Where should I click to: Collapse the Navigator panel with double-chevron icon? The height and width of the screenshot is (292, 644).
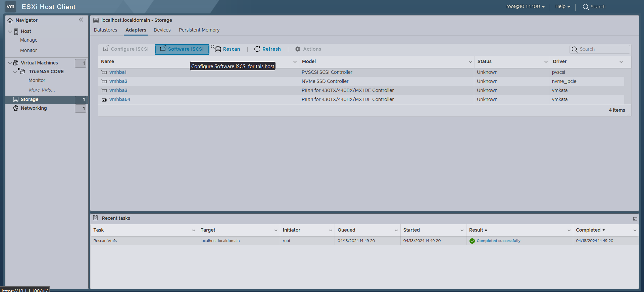pos(81,20)
